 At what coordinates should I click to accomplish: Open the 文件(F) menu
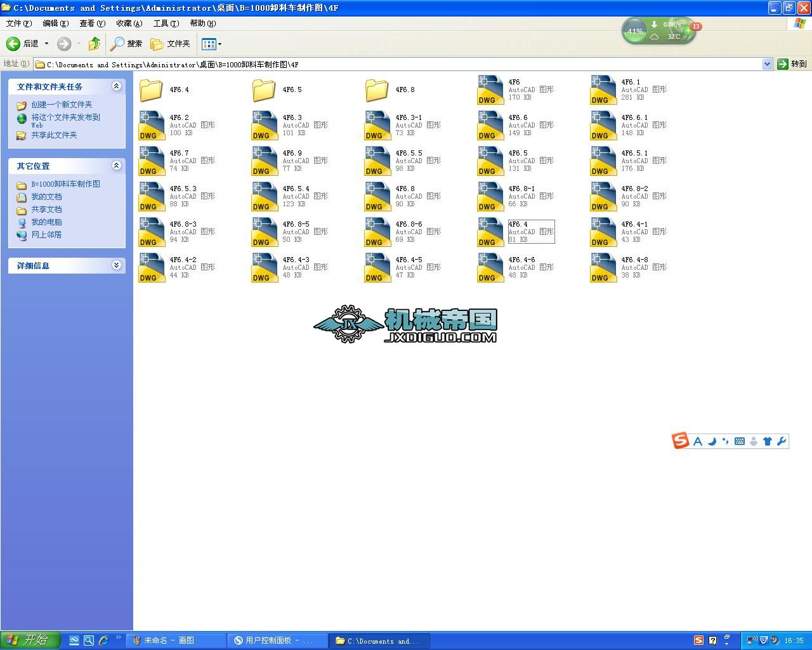(18, 23)
